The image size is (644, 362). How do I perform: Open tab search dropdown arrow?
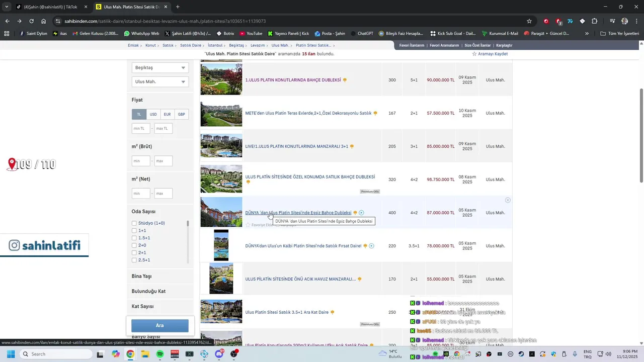click(x=6, y=7)
